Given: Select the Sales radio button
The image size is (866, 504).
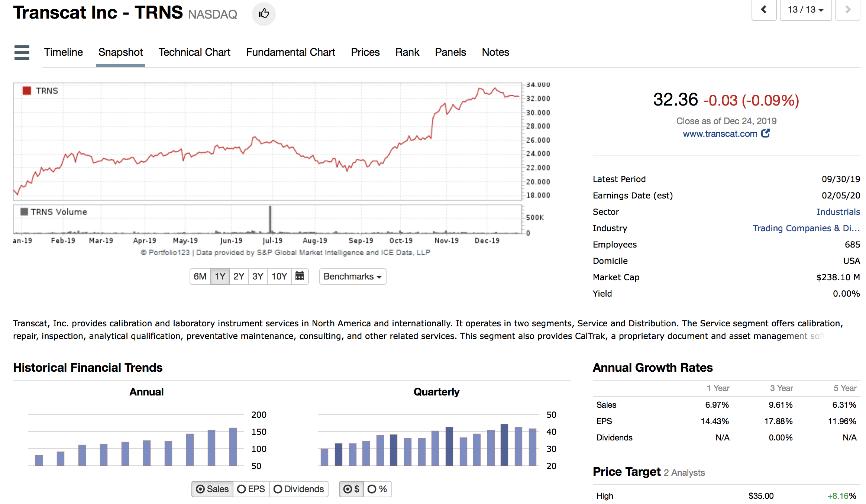Looking at the screenshot, I should click(x=200, y=489).
